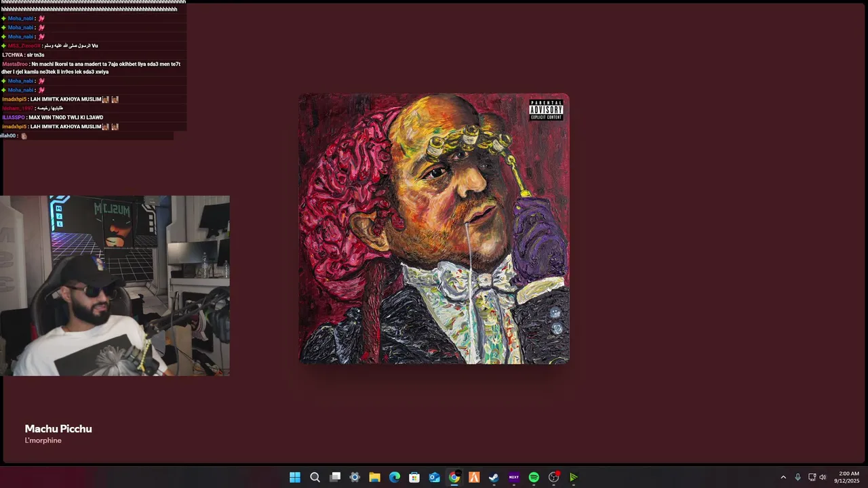The height and width of the screenshot is (488, 868).
Task: Click MastaBroo's chat message
Action: pyautogui.click(x=92, y=68)
